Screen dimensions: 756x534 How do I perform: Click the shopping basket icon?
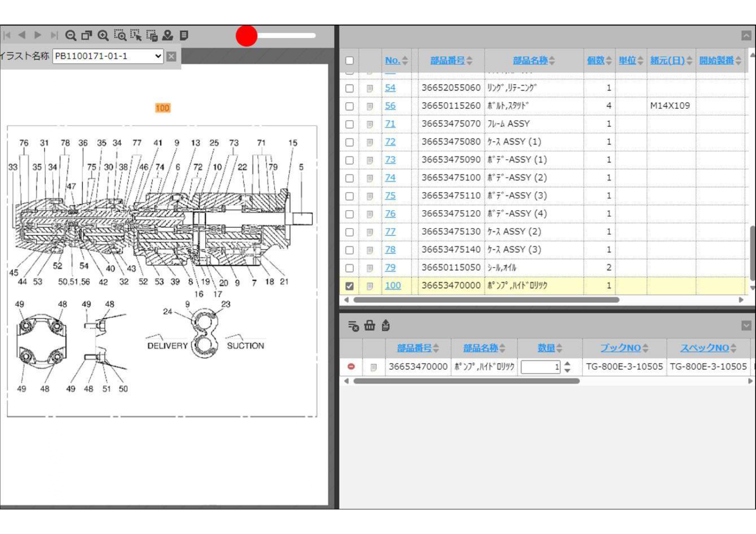point(370,326)
